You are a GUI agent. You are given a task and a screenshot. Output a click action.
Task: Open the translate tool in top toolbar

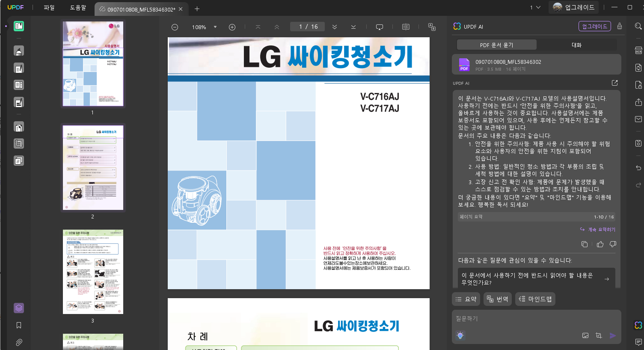(x=432, y=27)
